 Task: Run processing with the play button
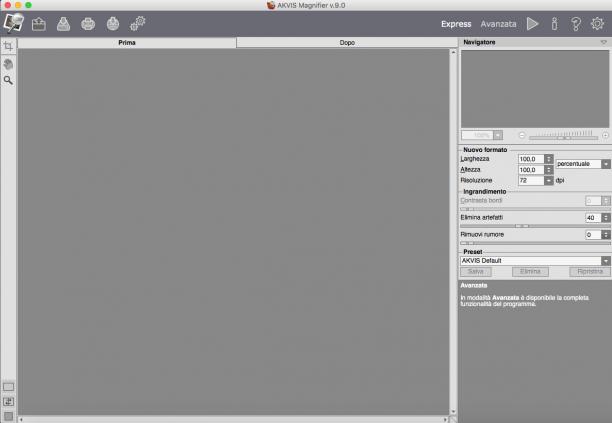(x=532, y=24)
